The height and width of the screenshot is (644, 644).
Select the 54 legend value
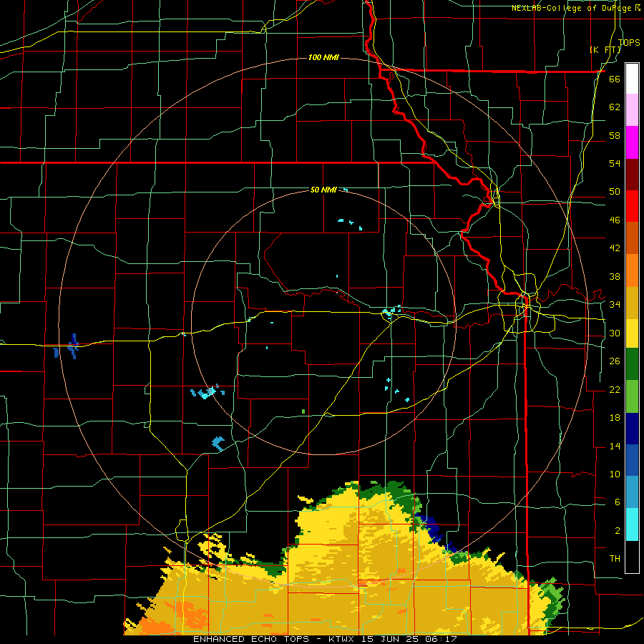coord(615,163)
